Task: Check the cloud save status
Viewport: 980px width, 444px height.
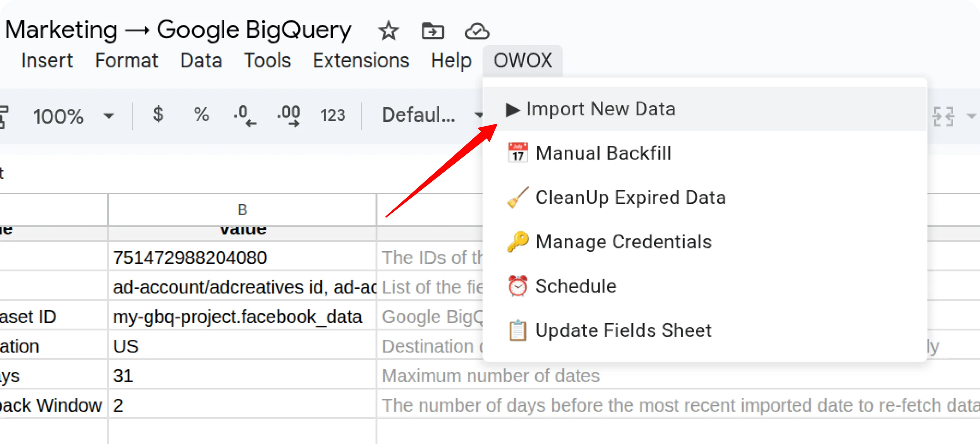Action: [477, 31]
